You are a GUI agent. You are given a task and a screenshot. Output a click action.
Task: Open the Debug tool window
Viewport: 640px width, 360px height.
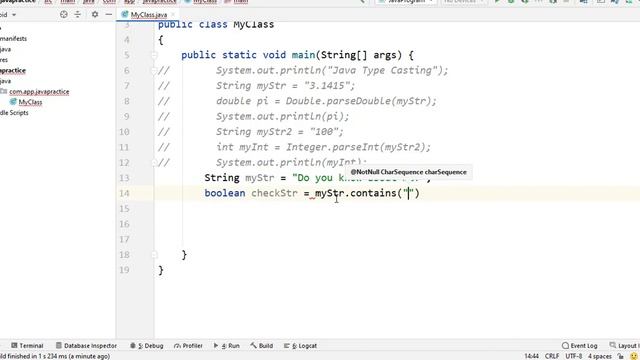(x=147, y=346)
